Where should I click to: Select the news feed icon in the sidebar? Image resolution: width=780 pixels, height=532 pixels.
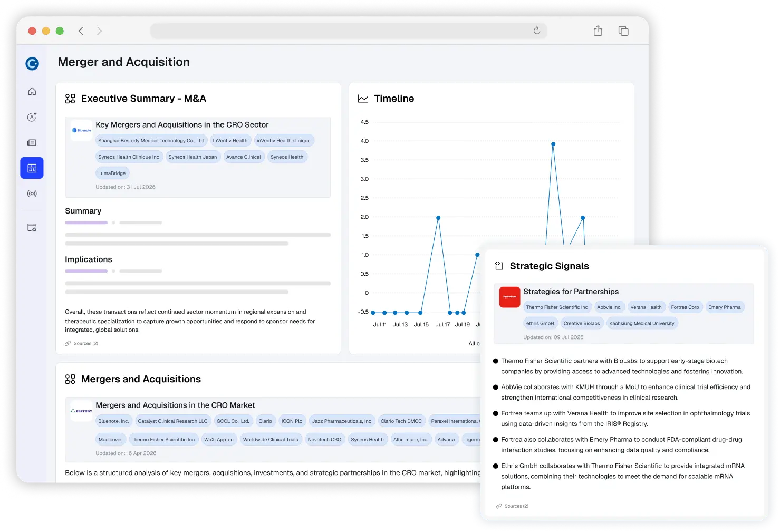point(32,143)
